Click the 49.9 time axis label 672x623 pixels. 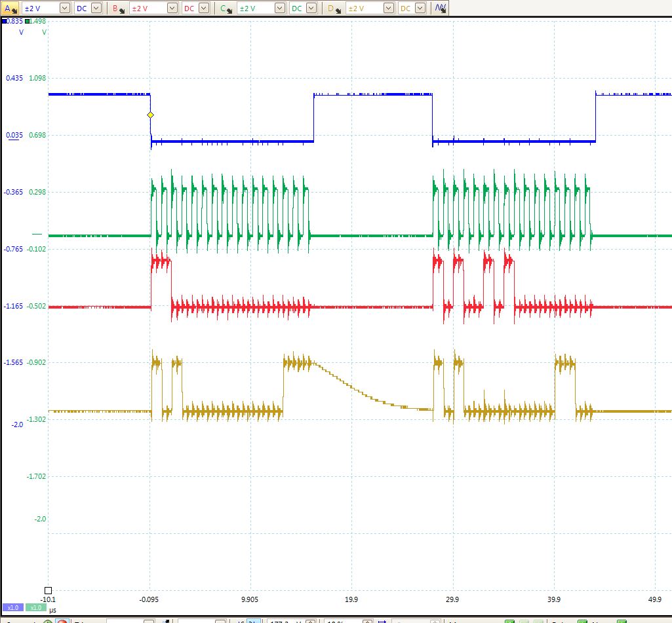pyautogui.click(x=655, y=599)
